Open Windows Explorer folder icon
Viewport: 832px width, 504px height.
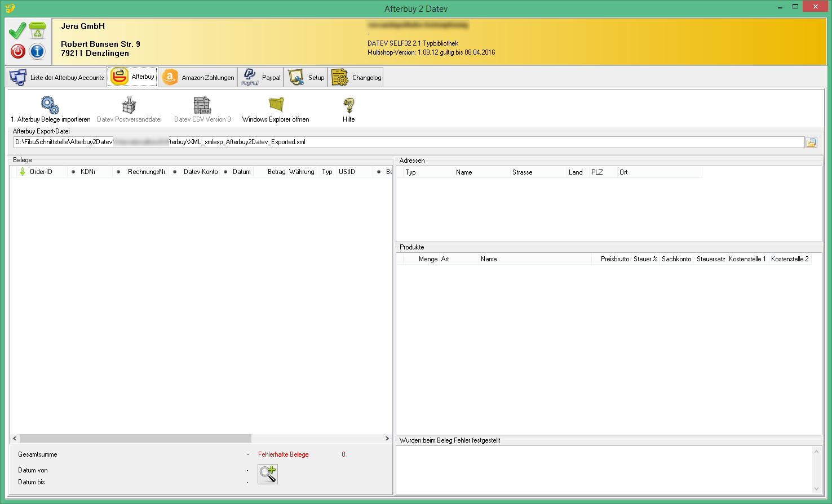276,105
